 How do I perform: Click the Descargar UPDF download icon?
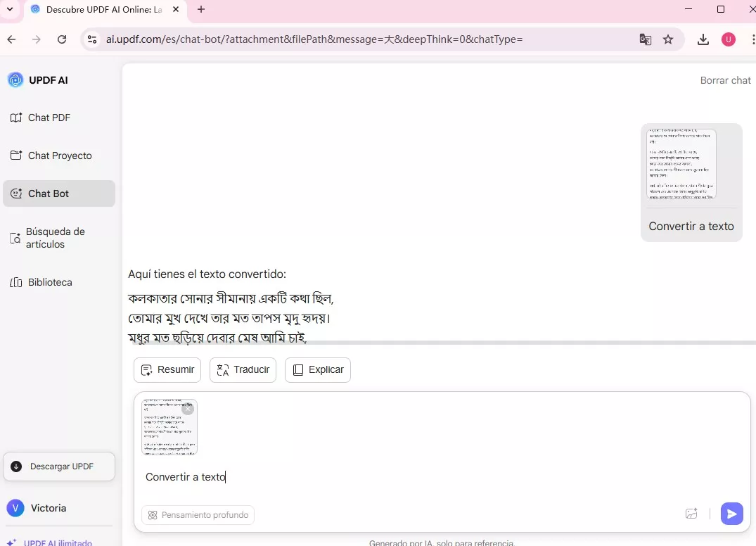[x=16, y=466]
